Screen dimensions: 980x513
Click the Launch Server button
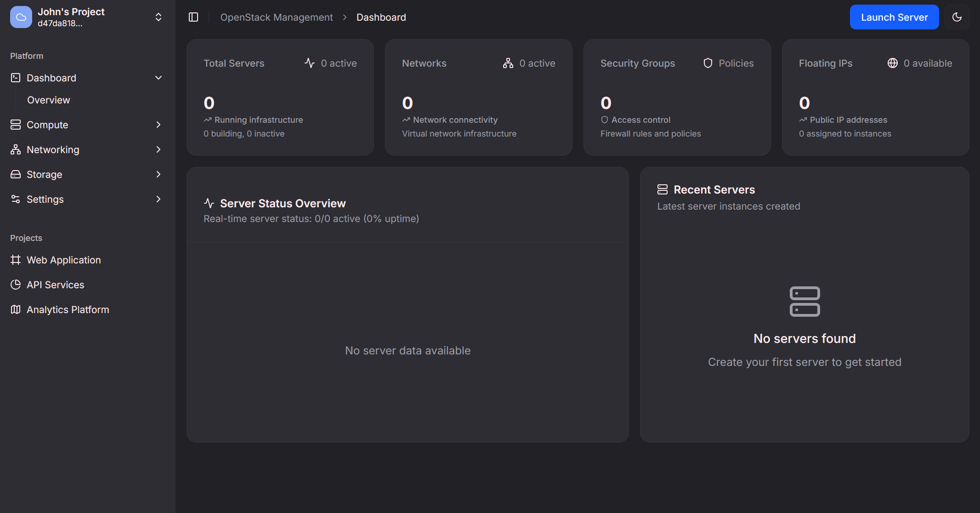[x=894, y=17]
